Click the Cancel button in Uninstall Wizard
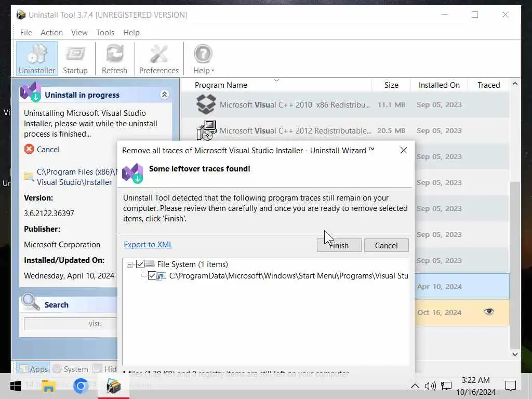Screen dimensions: 532x399 pyautogui.click(x=386, y=245)
